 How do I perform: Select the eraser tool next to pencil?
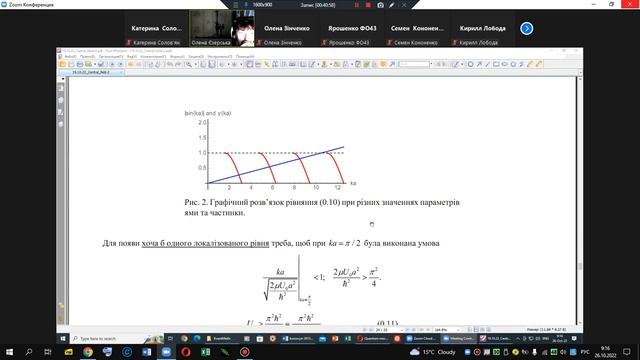tap(539, 64)
